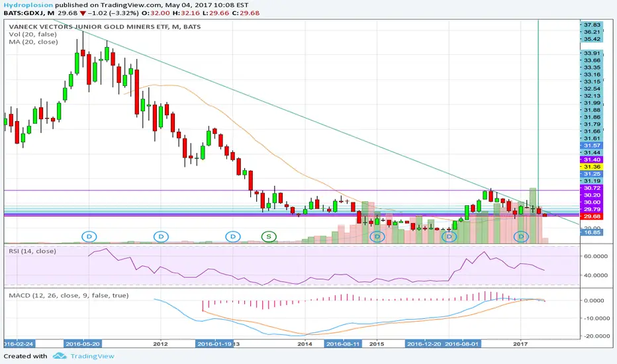Click the D dividend marker above 2012
Viewport: 617px width, 364px height.
click(x=161, y=236)
